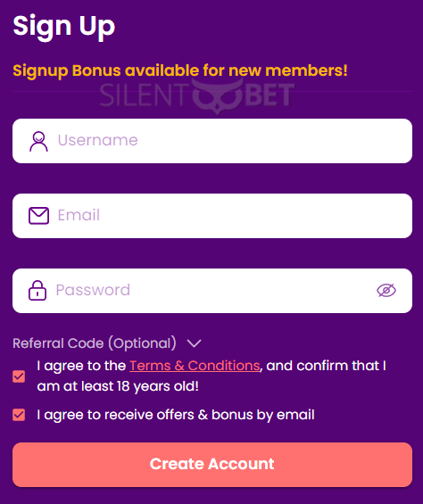
Task: Click the 'I agree to receive offers' label
Action: [x=176, y=415]
